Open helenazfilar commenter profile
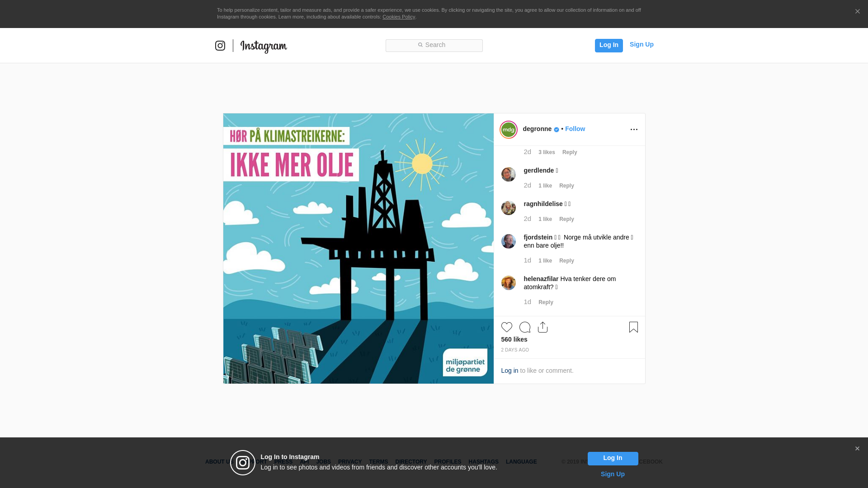 point(541,279)
